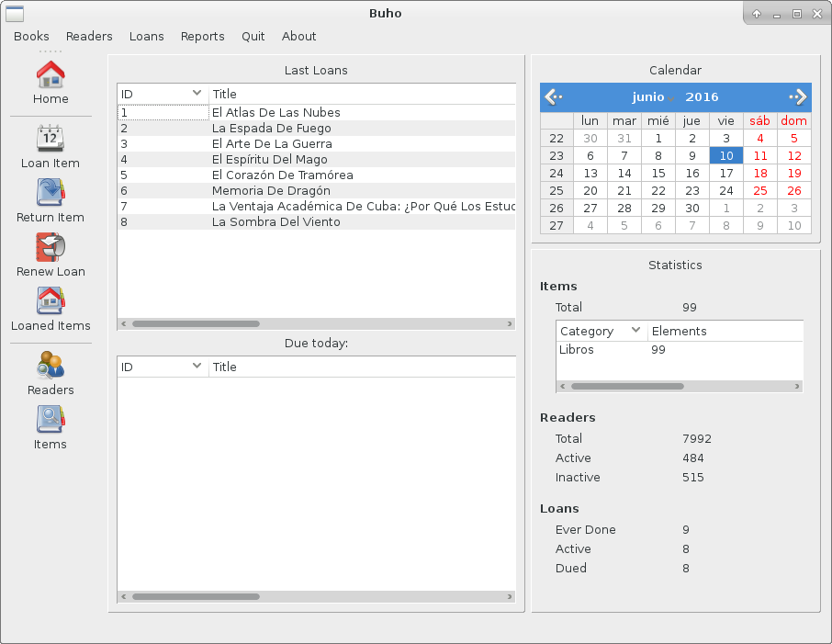Viewport: 832px width, 644px height.
Task: Select the Return Item icon
Action: click(x=51, y=192)
